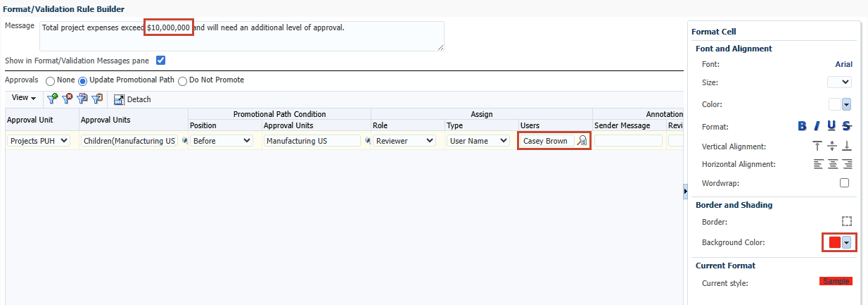The height and width of the screenshot is (305, 868).
Task: Apply bold format to the cell
Action: coord(802,126)
